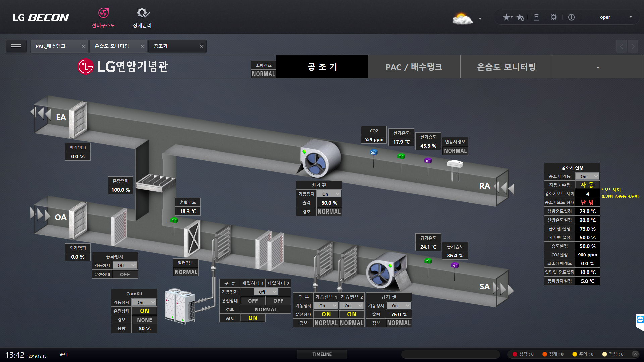
Task: Open 동파방지 기동정지 Off dropdown
Action: point(124,265)
